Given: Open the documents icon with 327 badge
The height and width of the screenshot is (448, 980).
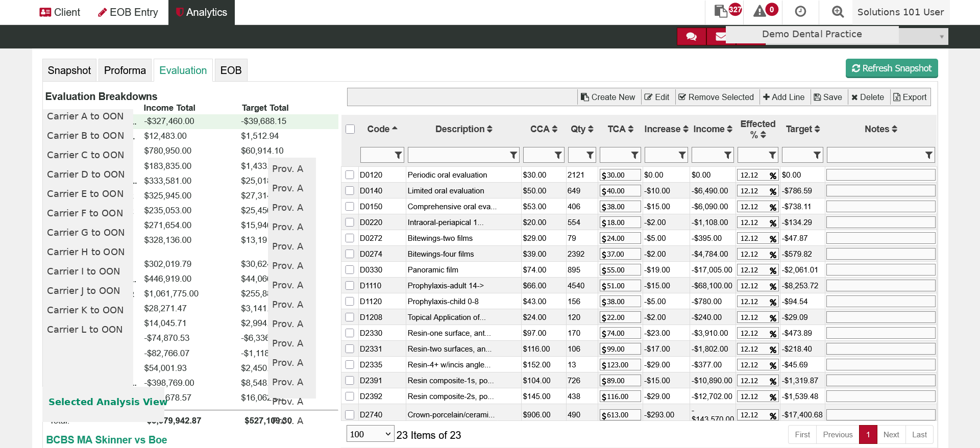Looking at the screenshot, I should pyautogui.click(x=721, y=11).
